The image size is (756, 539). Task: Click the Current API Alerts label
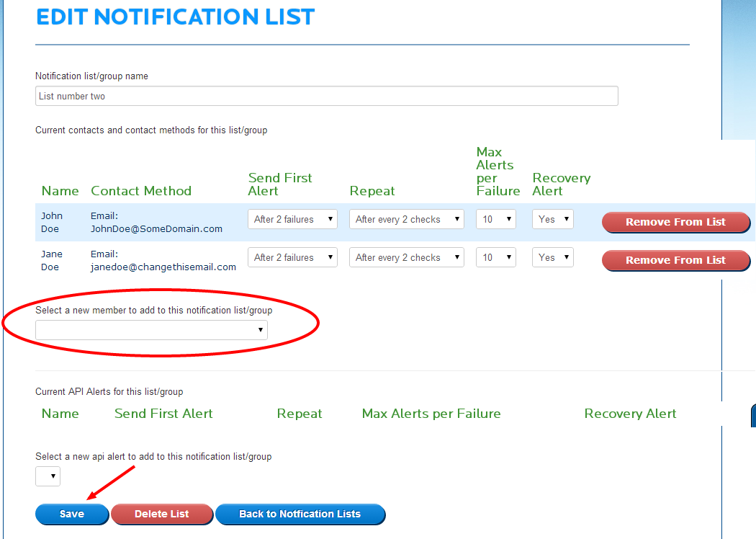point(109,391)
